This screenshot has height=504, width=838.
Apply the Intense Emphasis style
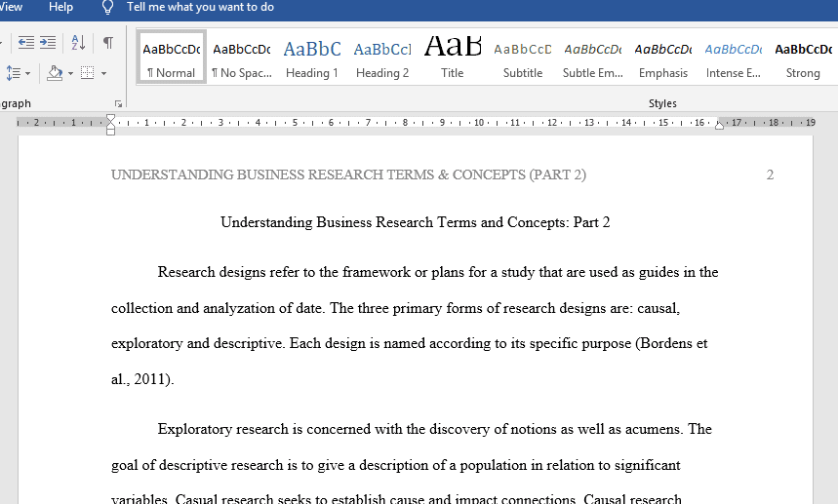point(734,58)
